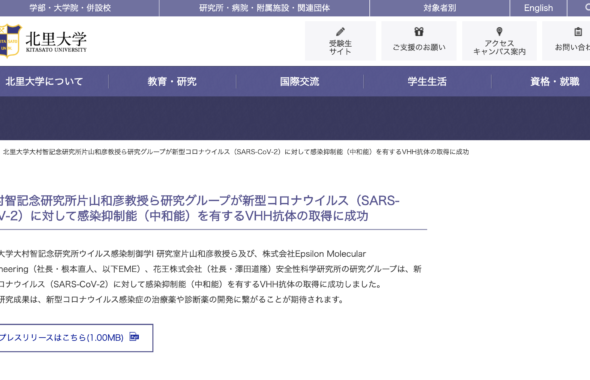This screenshot has height=380, width=590.
Task: Open 北里大学について navigation item
Action: [x=44, y=81]
